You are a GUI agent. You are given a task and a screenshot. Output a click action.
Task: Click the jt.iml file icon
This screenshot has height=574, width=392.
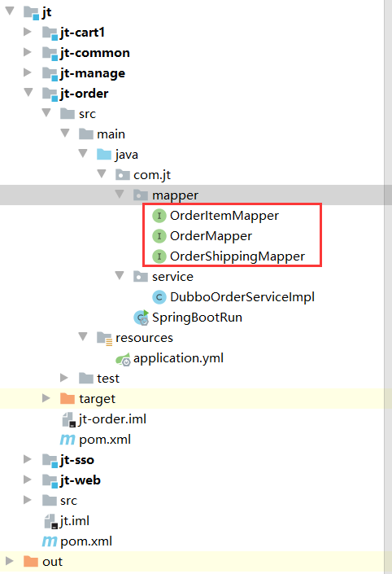click(x=50, y=521)
